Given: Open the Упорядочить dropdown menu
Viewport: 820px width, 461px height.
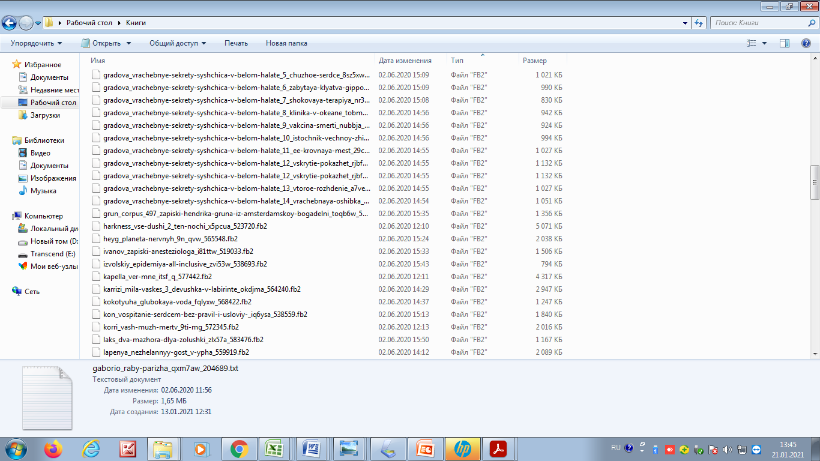Looking at the screenshot, I should 36,43.
